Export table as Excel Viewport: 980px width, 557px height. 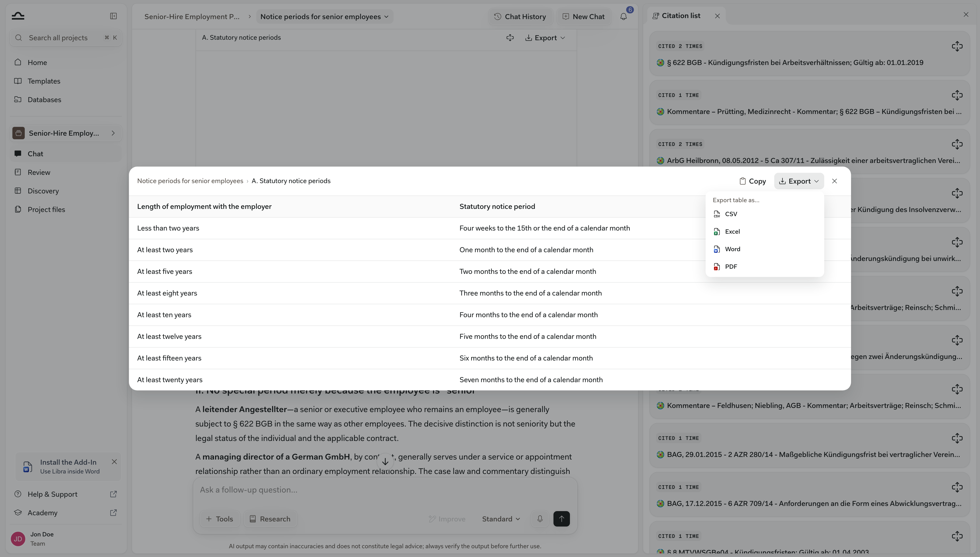[764, 232]
